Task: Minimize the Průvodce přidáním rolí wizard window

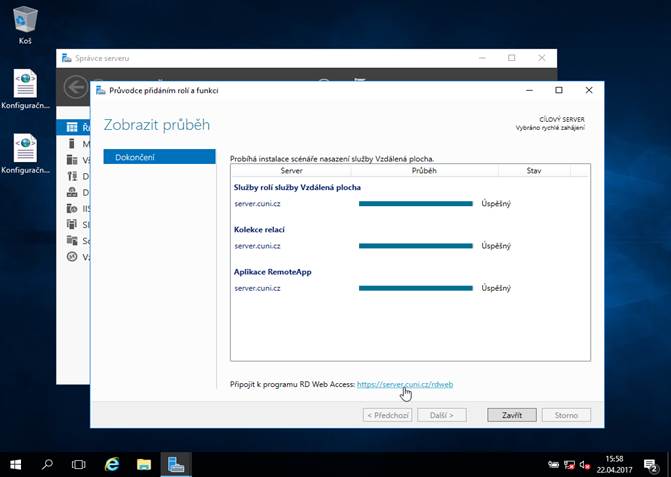Action: (529, 90)
